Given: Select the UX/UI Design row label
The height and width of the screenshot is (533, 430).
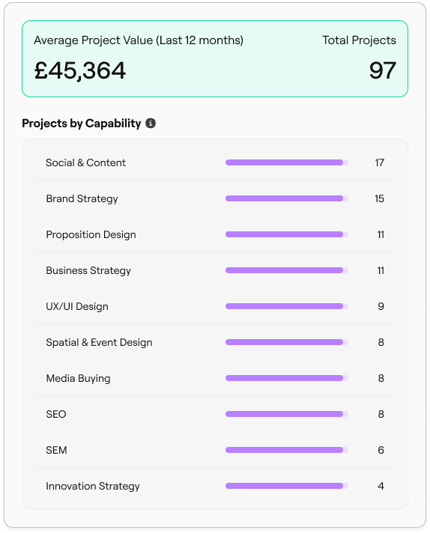Looking at the screenshot, I should 77,307.
